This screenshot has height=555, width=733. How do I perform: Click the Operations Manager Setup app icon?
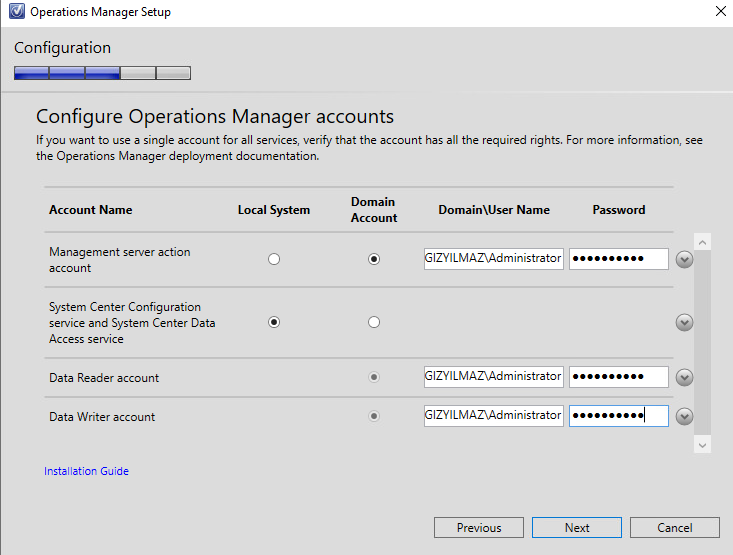pyautogui.click(x=17, y=11)
